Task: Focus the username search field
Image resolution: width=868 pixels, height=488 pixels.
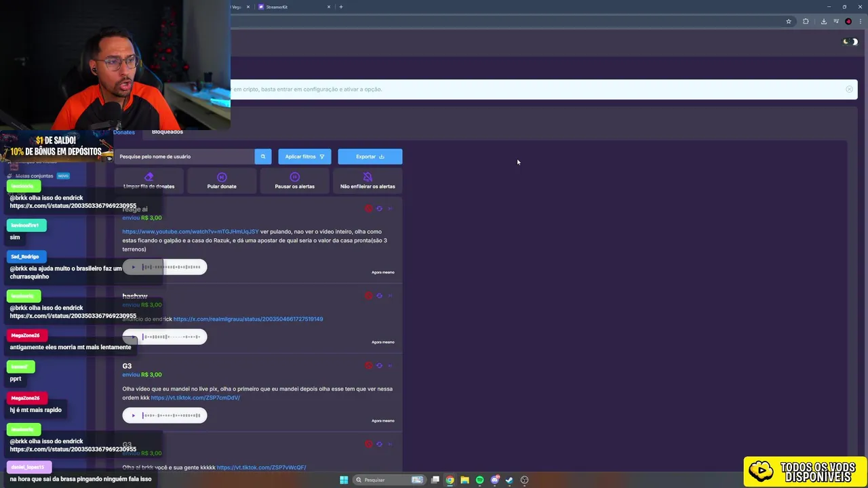Action: (x=184, y=157)
